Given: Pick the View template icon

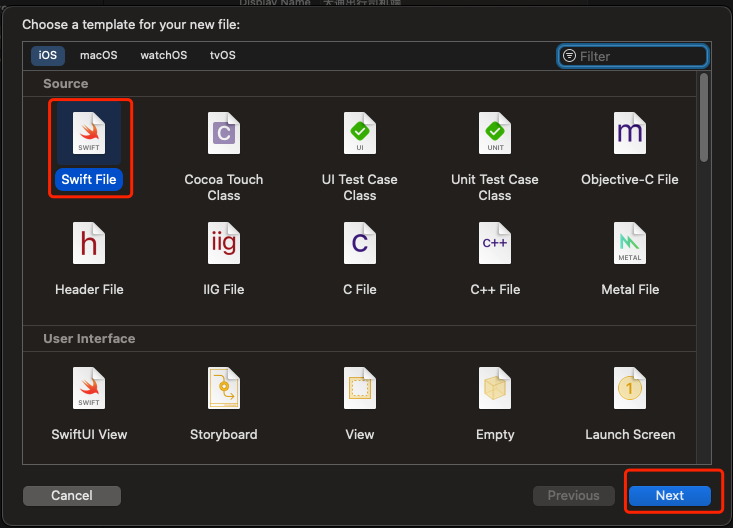Looking at the screenshot, I should [359, 388].
